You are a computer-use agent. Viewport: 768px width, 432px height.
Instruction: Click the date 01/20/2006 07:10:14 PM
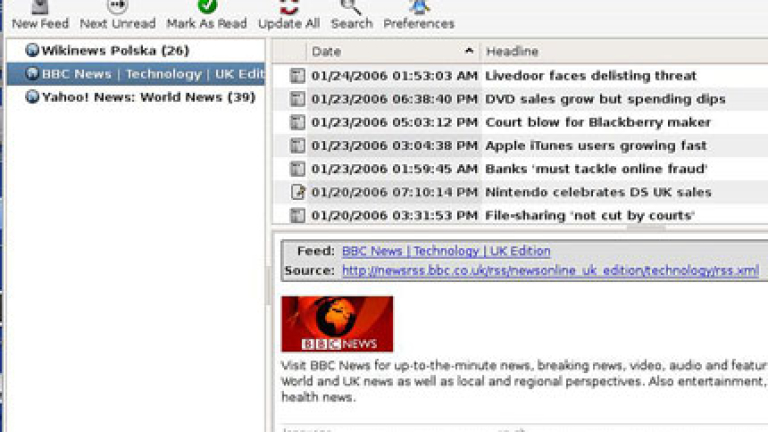click(x=394, y=192)
